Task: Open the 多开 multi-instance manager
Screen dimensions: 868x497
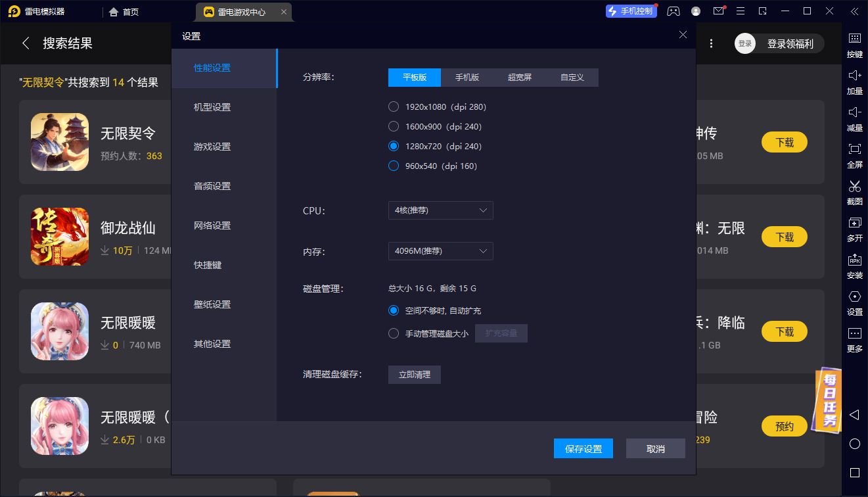Action: [x=854, y=229]
